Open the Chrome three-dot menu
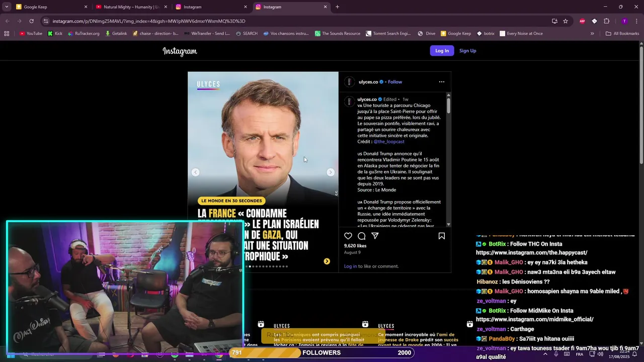This screenshot has height=362, width=644. [636, 21]
